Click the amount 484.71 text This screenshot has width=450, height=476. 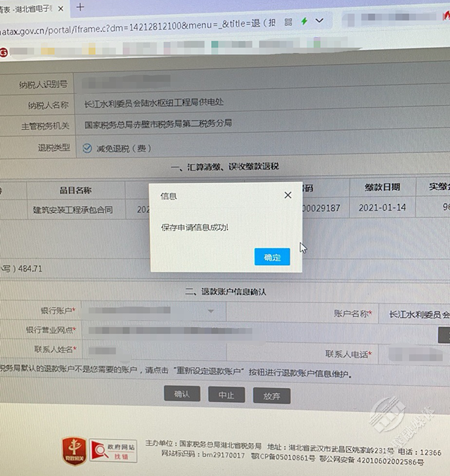click(30, 269)
